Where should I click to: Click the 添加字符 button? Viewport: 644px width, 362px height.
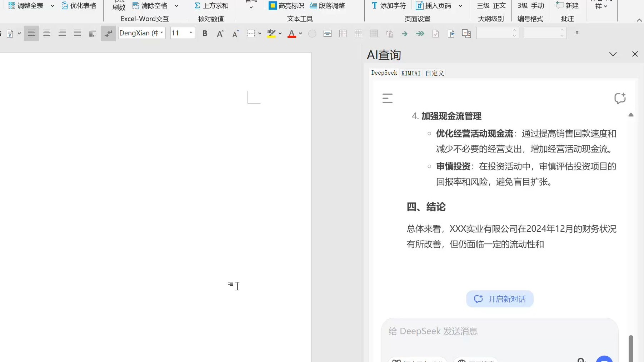pos(389,6)
